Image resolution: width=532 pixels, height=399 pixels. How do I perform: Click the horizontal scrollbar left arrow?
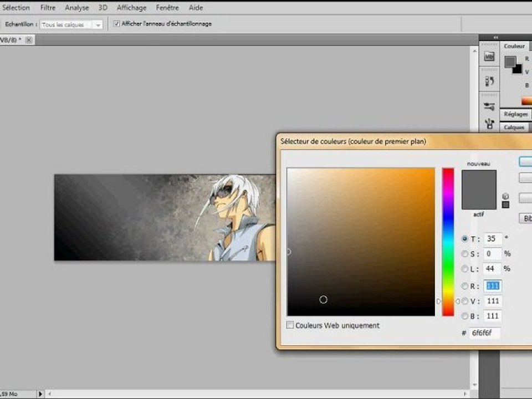(50, 394)
